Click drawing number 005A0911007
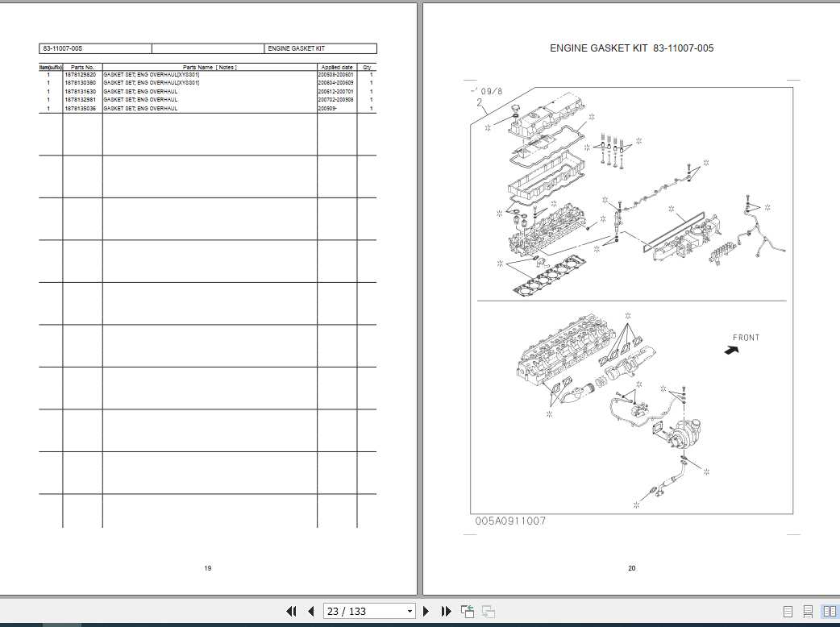The width and height of the screenshot is (840, 627). 510,521
